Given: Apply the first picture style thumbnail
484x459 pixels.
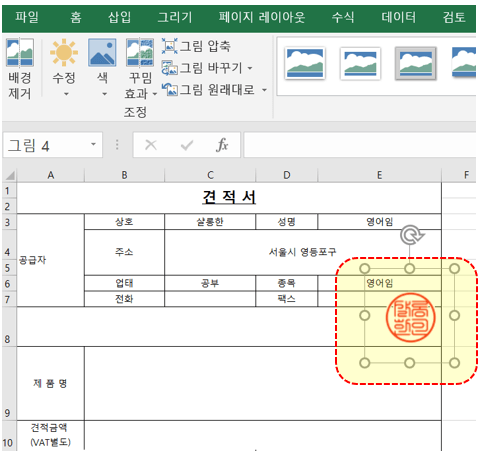Looking at the screenshot, I should point(305,63).
